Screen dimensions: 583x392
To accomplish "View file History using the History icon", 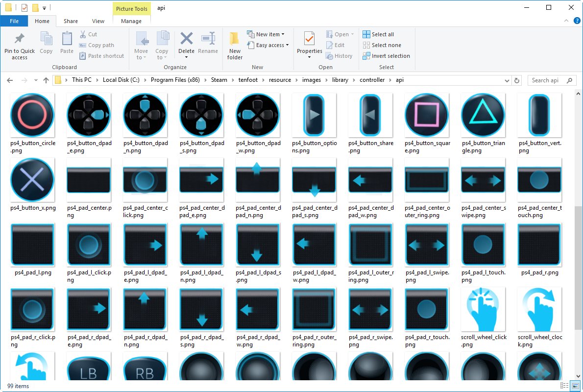I will [340, 55].
